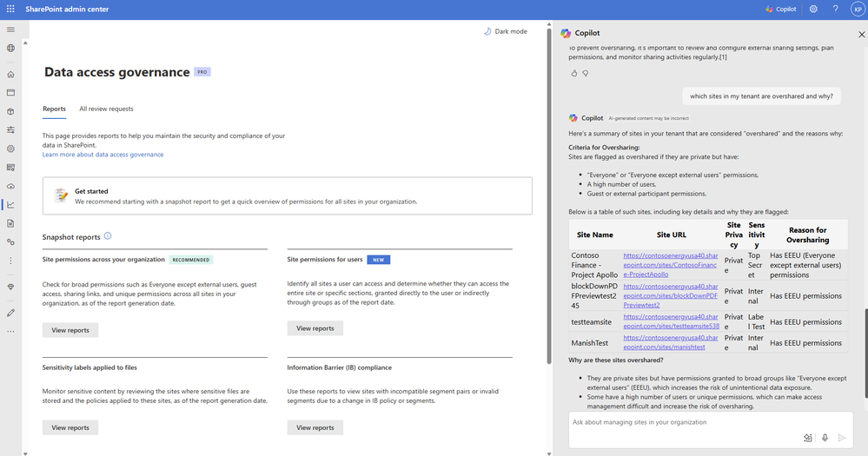Open the cube-shaped icon in the sidebar
This screenshot has width=868, height=456.
[x=10, y=111]
